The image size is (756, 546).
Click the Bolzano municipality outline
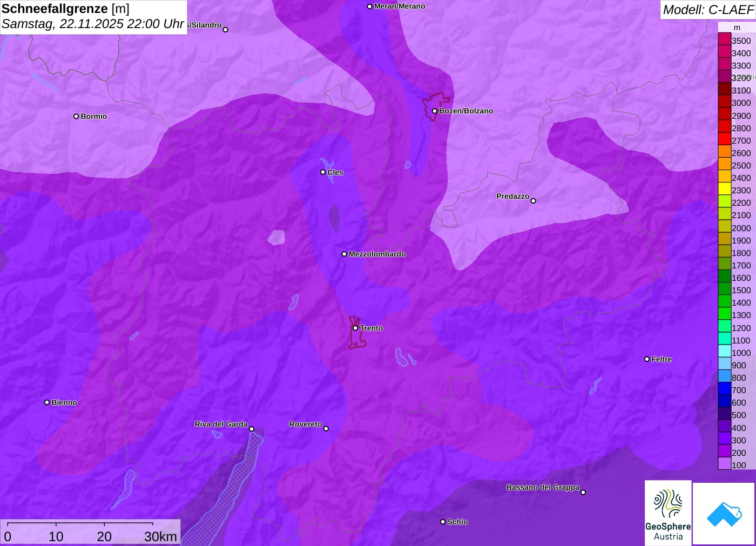pyautogui.click(x=435, y=106)
